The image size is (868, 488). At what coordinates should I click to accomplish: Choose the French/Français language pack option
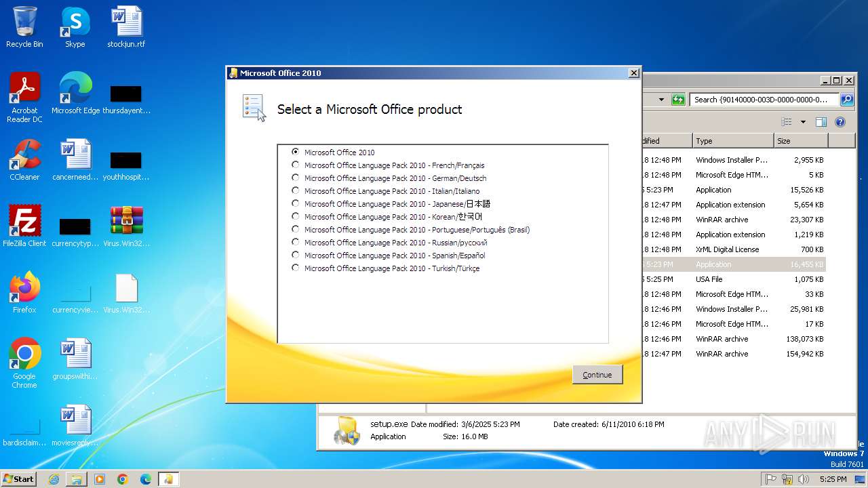pos(295,165)
